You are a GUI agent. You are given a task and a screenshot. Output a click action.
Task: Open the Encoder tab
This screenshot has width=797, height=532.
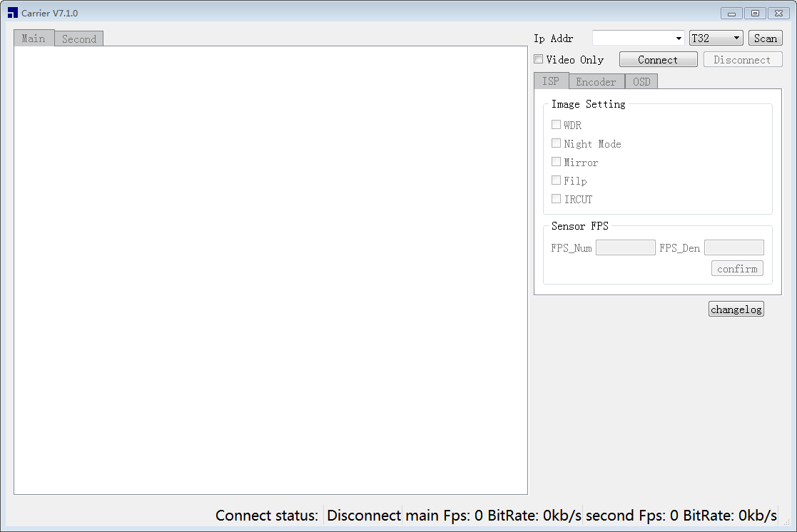(597, 82)
